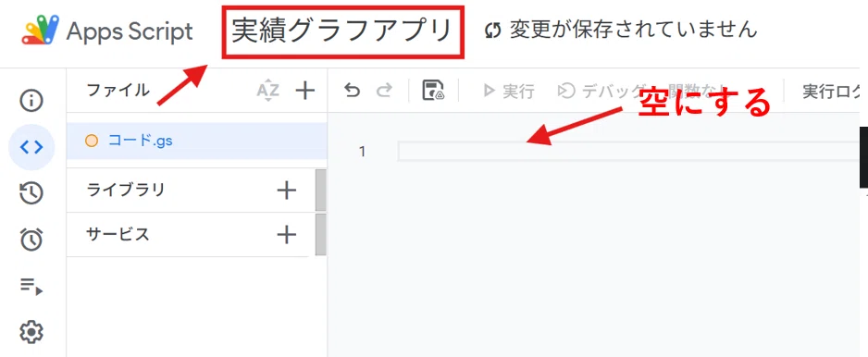The height and width of the screenshot is (357, 868).
Task: Click the ライブラリ section label
Action: 126,190
